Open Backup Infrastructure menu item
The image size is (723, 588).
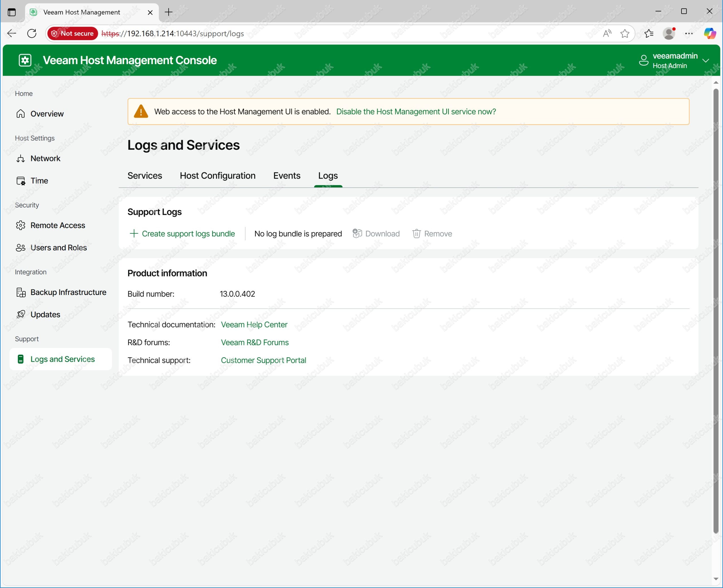click(68, 292)
